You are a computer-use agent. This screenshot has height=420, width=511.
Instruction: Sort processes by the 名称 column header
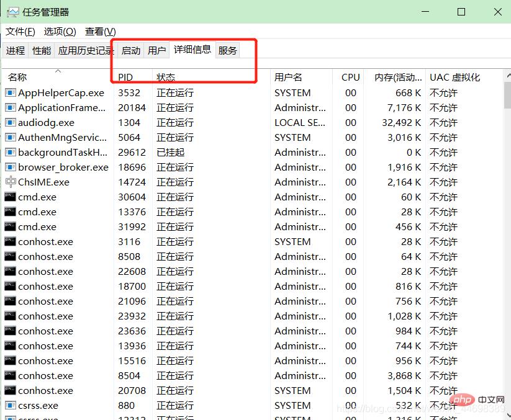(x=18, y=78)
